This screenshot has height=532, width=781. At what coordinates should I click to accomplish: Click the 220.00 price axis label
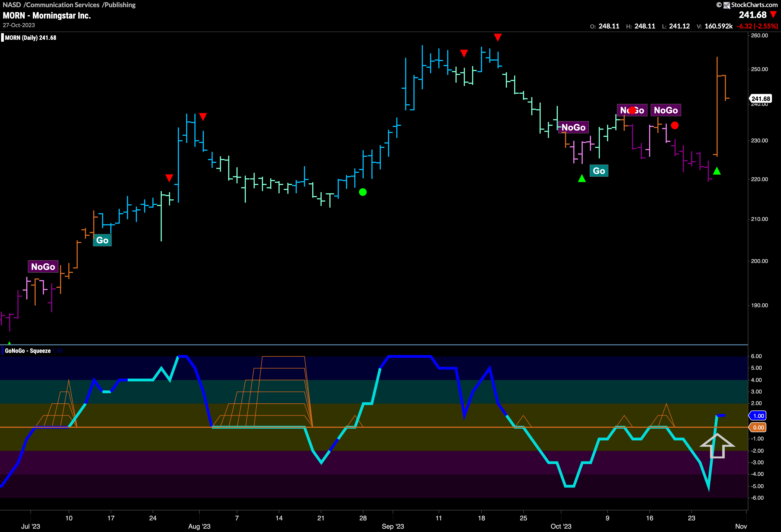point(759,179)
